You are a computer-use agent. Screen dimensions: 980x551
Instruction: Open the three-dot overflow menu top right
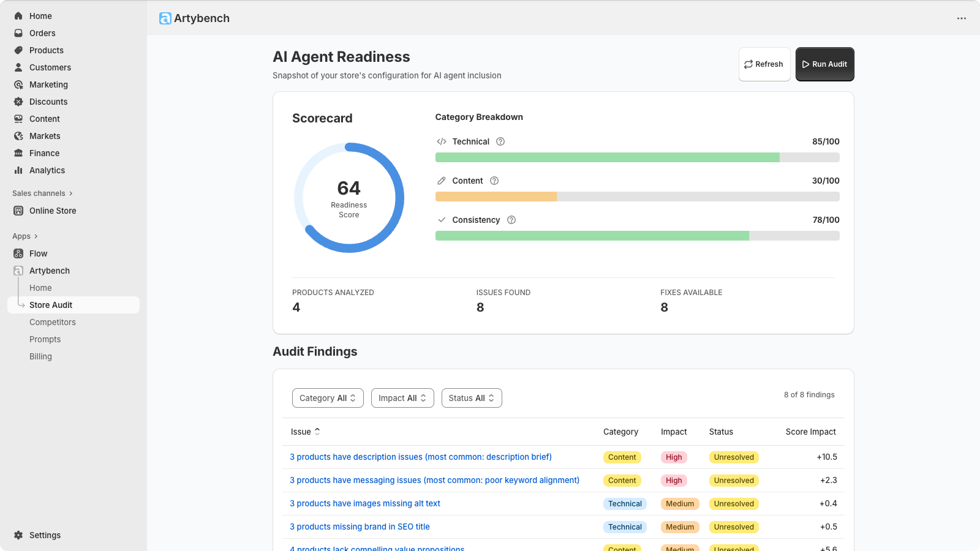pyautogui.click(x=960, y=18)
